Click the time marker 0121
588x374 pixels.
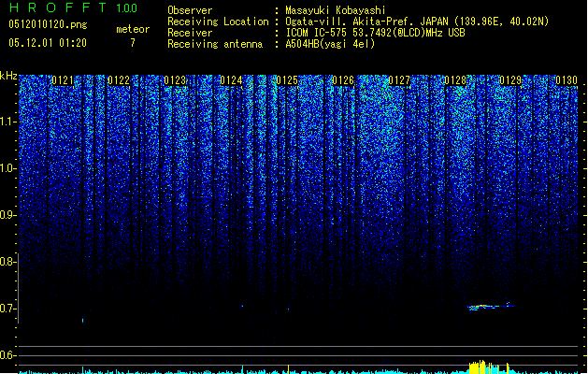(x=63, y=80)
